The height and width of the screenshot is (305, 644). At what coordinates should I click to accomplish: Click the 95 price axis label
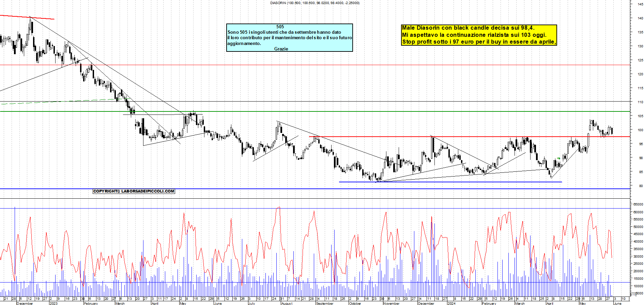tap(641, 144)
